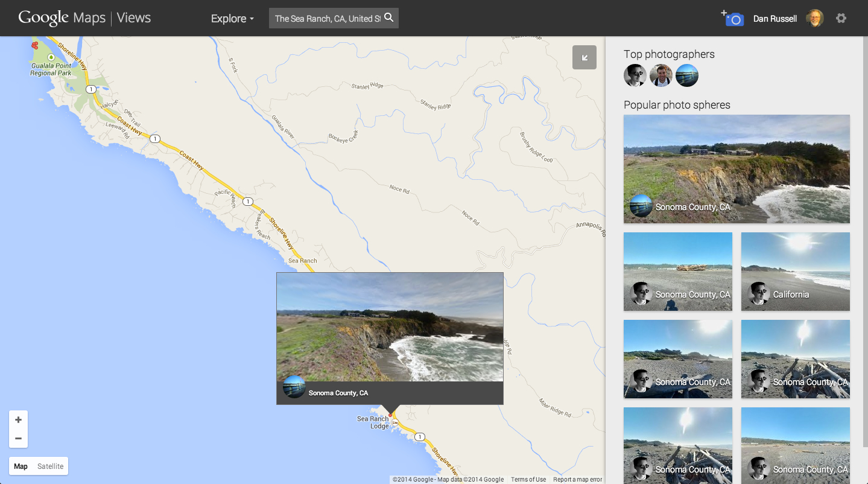Select the top photographer in suit
Screen dimensions: 868x484
(x=661, y=75)
